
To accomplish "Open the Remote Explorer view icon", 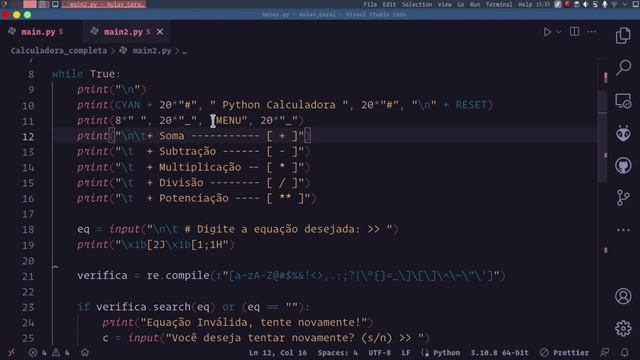I will pos(623,100).
